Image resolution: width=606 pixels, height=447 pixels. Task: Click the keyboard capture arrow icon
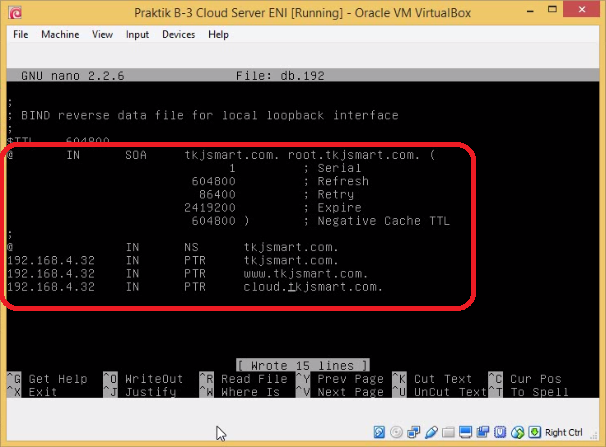point(535,432)
